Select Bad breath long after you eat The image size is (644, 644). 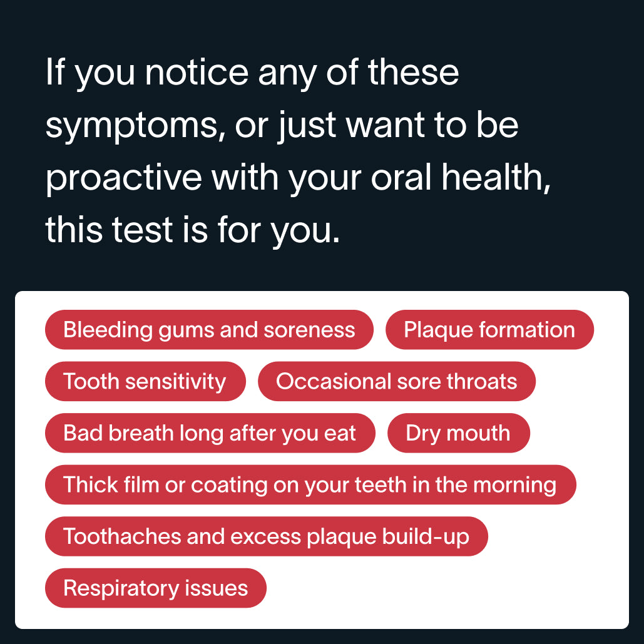tap(210, 433)
